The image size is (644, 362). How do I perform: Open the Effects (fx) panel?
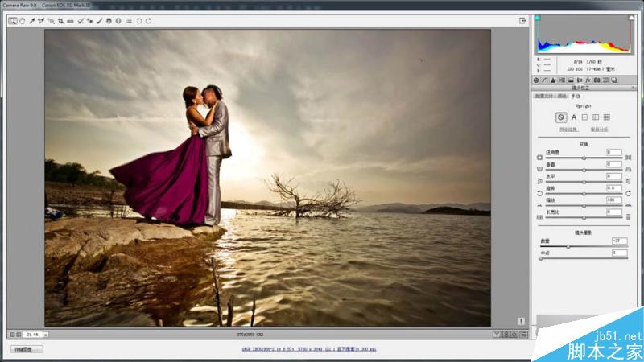588,80
